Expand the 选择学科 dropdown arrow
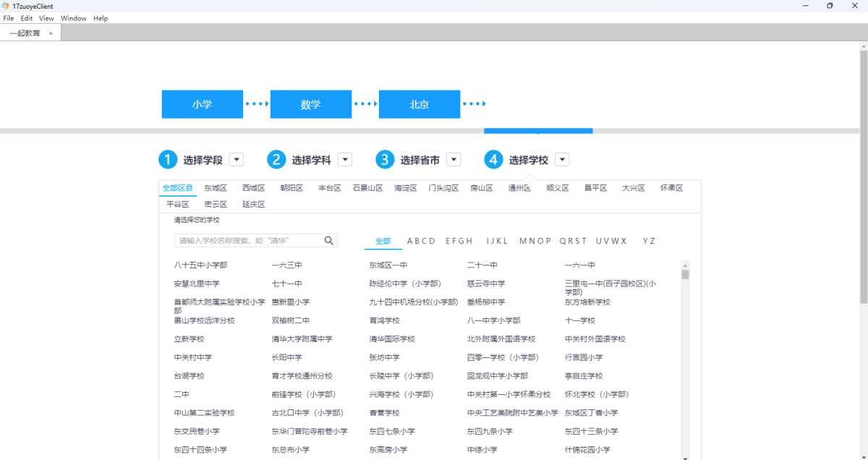Screen dimensions: 868x460 pos(345,160)
